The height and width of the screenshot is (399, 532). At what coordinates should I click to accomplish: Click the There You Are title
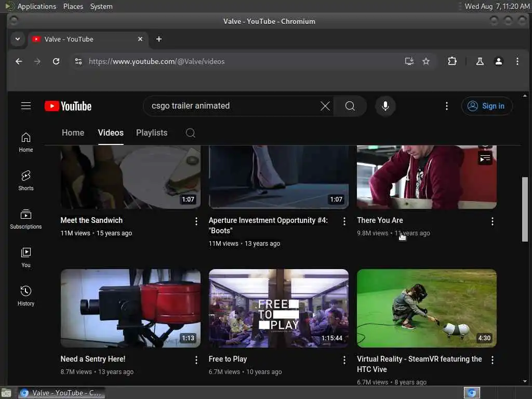click(380, 220)
